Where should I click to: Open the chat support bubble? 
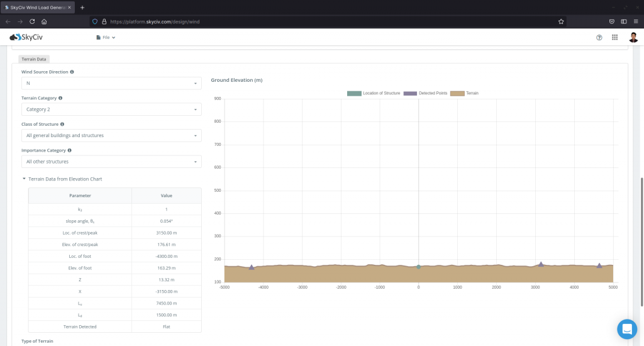(x=626, y=328)
